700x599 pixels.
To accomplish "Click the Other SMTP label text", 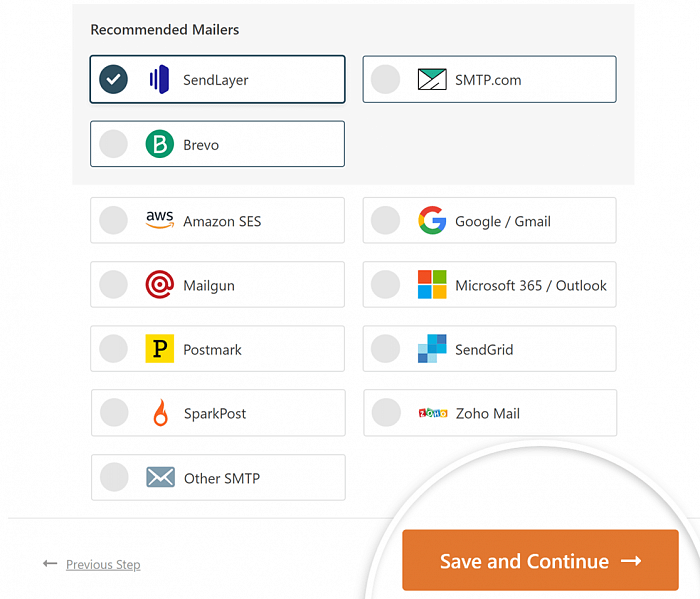I will [222, 478].
